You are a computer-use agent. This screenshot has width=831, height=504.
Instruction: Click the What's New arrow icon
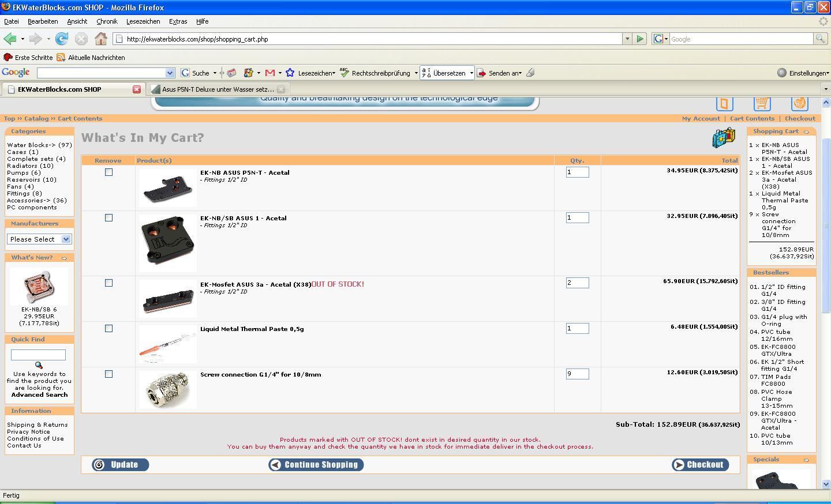pyautogui.click(x=64, y=258)
